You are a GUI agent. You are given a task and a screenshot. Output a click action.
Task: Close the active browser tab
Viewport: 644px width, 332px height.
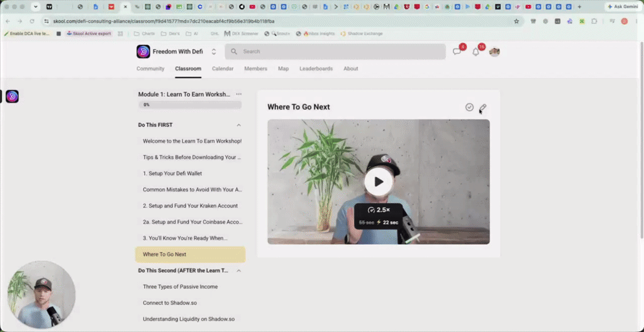125,6
